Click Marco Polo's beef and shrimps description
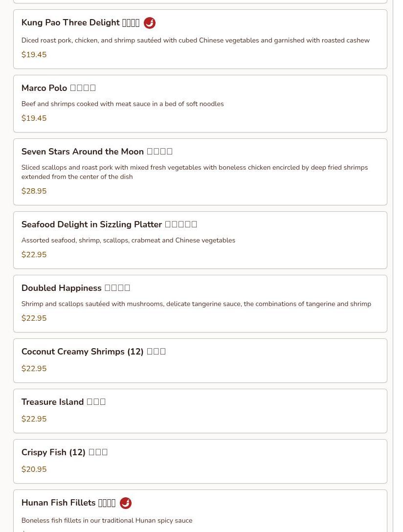The width and height of the screenshot is (403, 532). (122, 104)
